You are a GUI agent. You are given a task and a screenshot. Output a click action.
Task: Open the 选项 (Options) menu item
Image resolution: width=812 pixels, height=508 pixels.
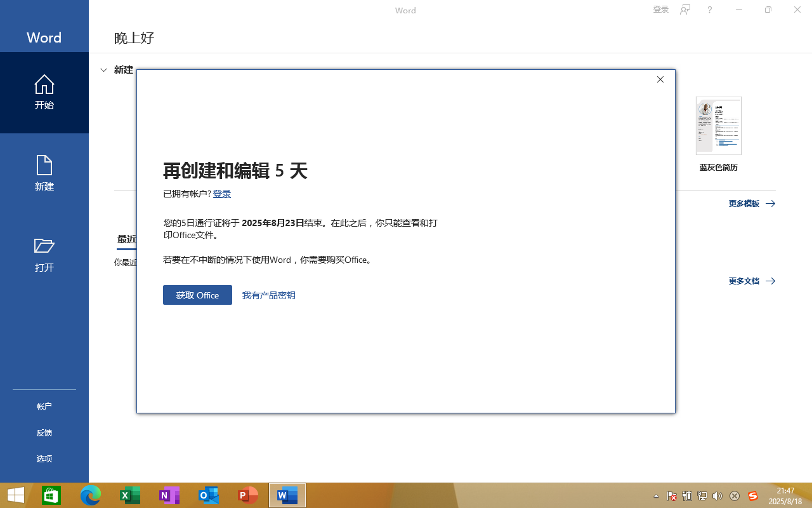tap(44, 458)
